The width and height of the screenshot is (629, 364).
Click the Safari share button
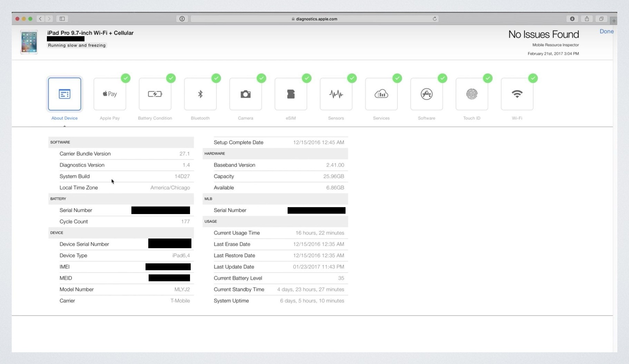[587, 19]
